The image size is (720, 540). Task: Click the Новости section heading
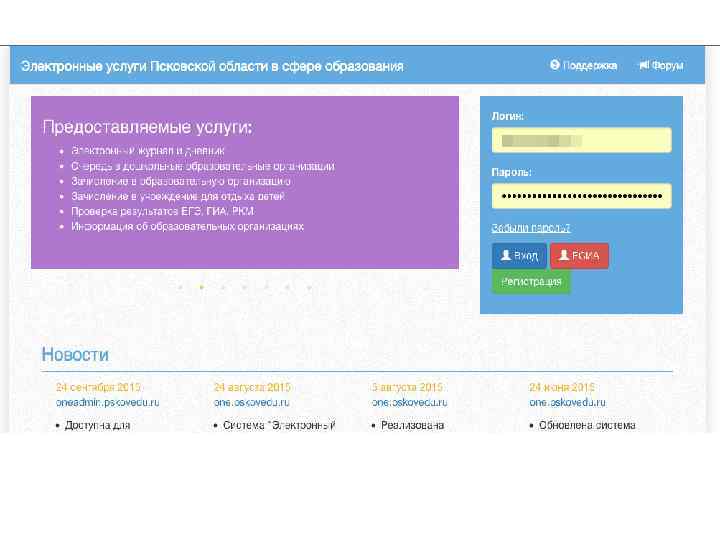coord(75,354)
